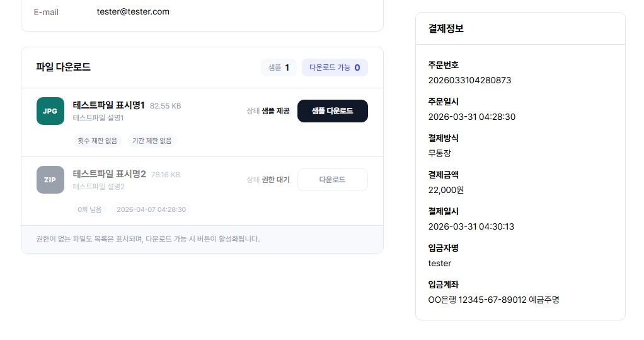Screen dimensions: 644x340
Task: Select the 샘플 1 count badge
Action: [279, 67]
